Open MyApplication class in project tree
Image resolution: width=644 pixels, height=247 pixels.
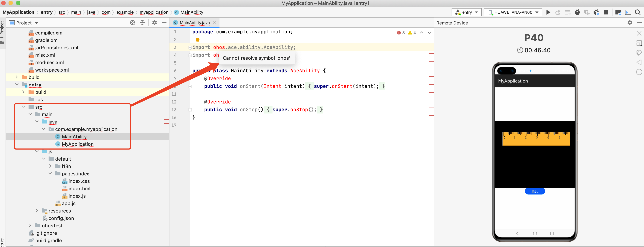[x=77, y=144]
